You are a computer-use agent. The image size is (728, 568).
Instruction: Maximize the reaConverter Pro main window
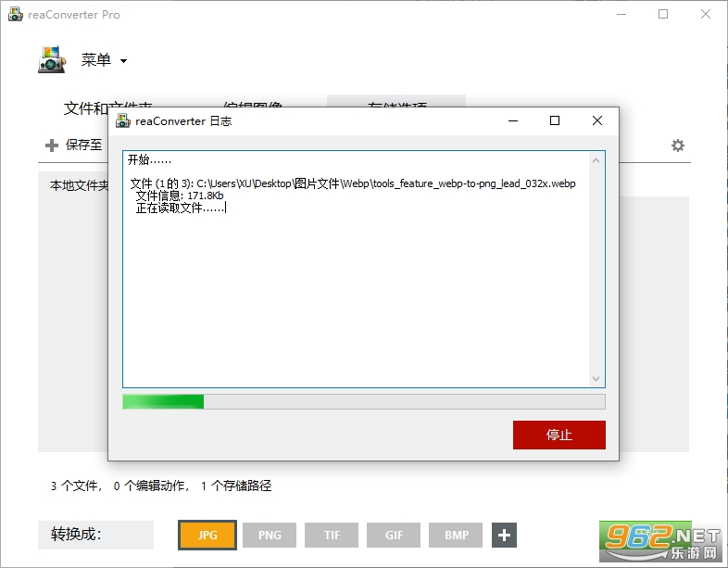[663, 14]
